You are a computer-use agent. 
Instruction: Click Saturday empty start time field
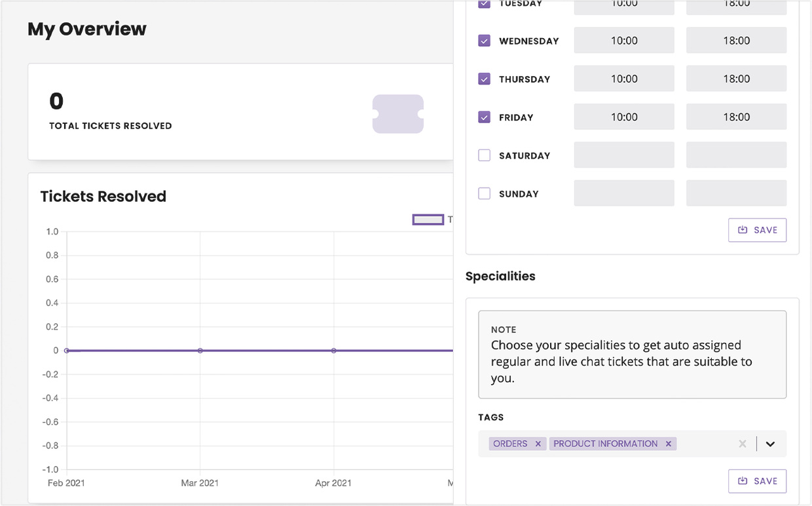tap(624, 155)
